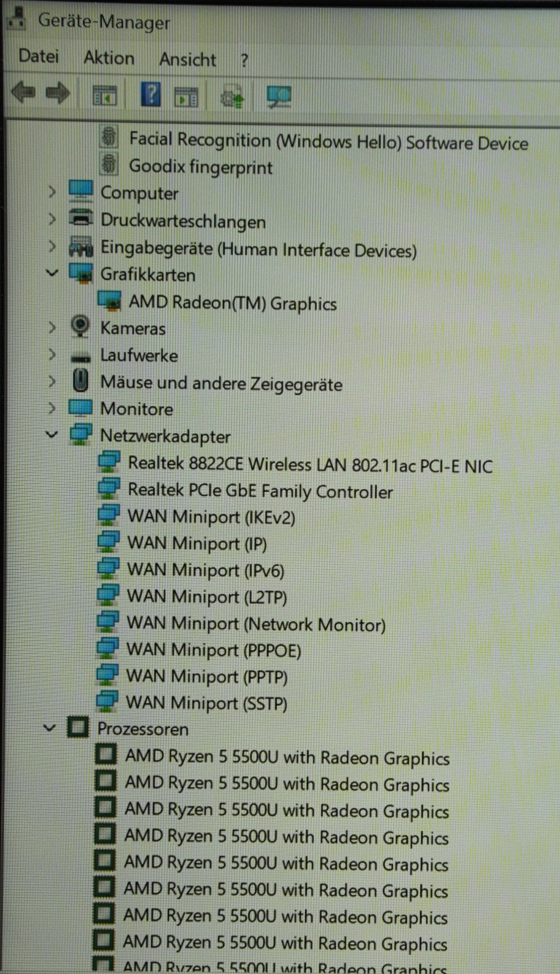Select the Kameras label

[133, 328]
